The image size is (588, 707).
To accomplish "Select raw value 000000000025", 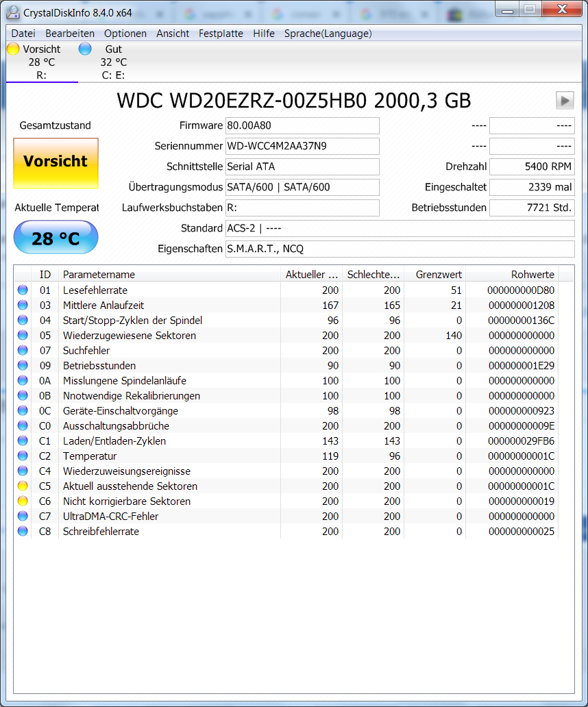I will 522,531.
